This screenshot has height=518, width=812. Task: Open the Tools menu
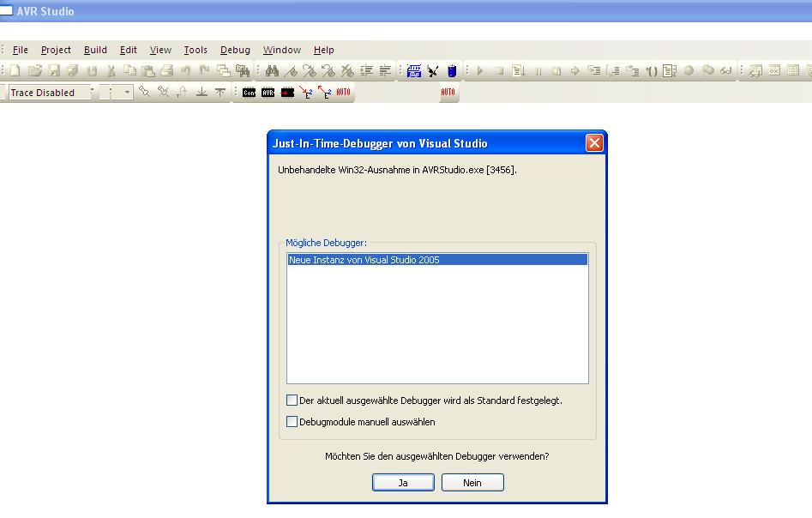coord(195,50)
